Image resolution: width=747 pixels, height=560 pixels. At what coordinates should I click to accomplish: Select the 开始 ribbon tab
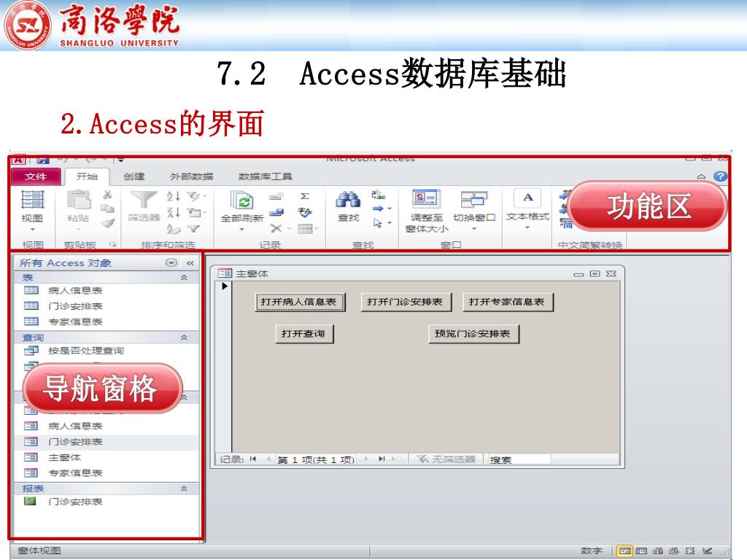pyautogui.click(x=88, y=176)
